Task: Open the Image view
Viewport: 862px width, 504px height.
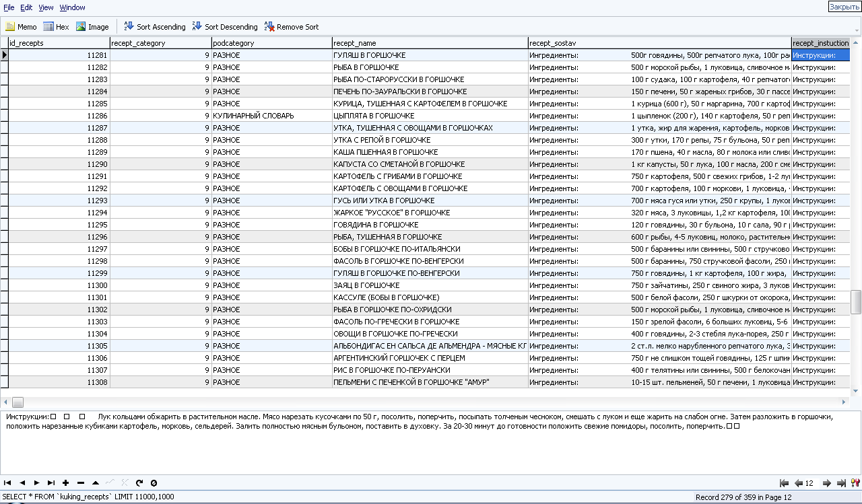Action: pyautogui.click(x=92, y=27)
